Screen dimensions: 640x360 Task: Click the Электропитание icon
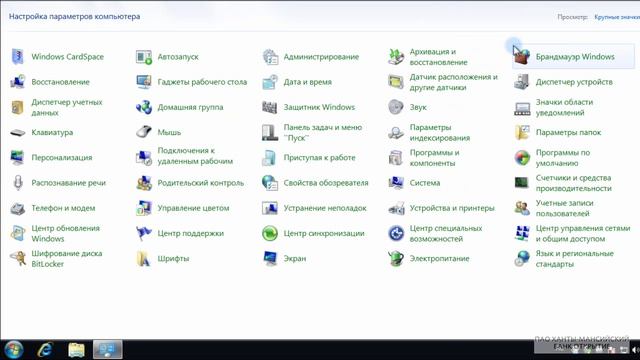[x=396, y=258]
